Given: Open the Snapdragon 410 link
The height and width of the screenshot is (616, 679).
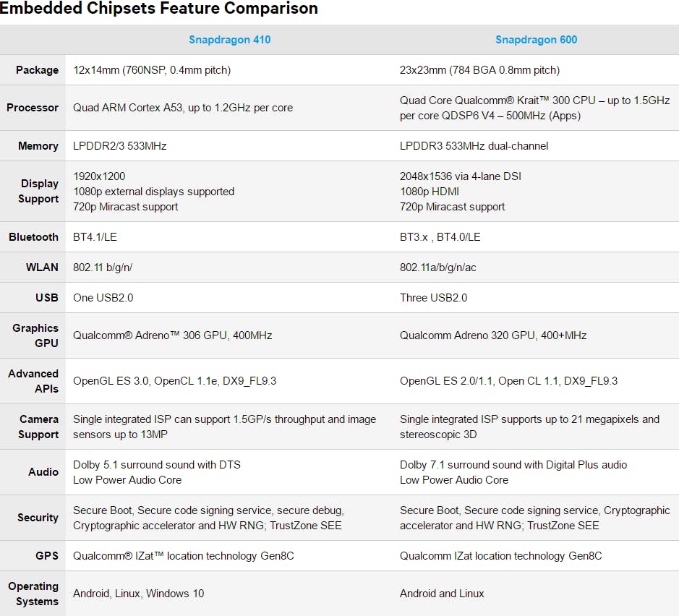Looking at the screenshot, I should [x=229, y=40].
